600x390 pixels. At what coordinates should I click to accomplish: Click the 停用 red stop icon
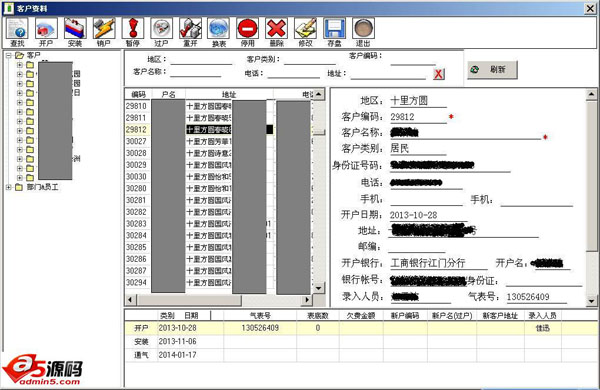[x=248, y=32]
